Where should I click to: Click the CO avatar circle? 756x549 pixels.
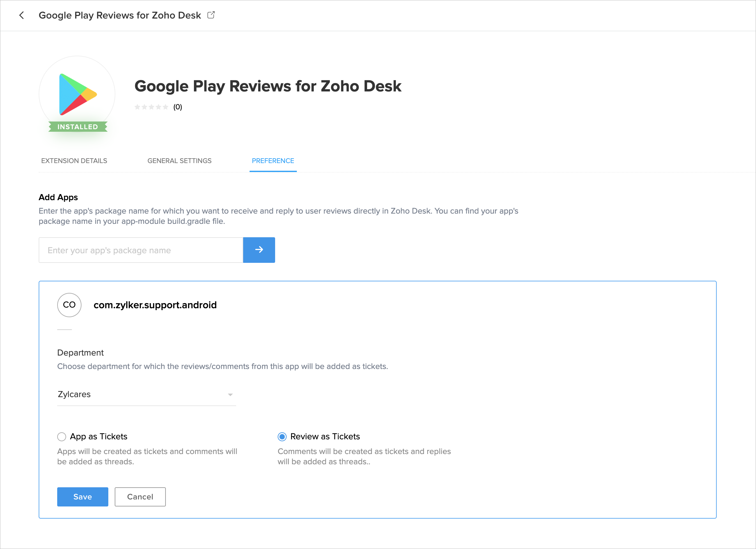[x=69, y=305]
